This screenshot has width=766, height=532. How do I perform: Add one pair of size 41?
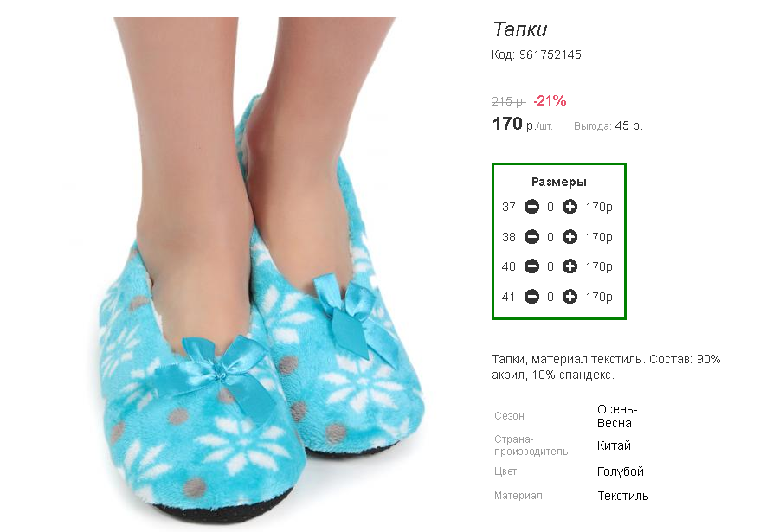[x=570, y=297]
